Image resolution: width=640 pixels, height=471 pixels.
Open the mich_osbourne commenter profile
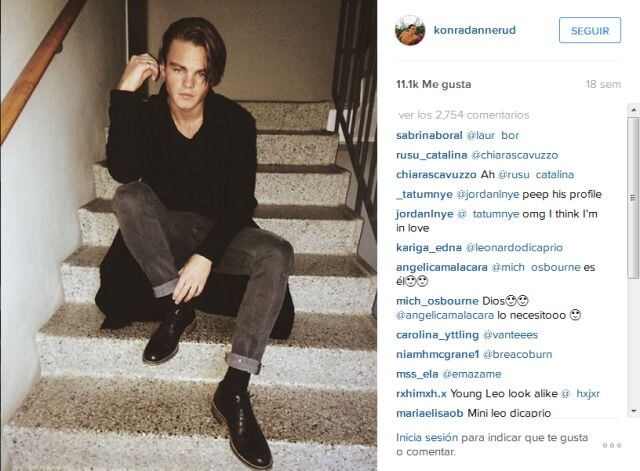[437, 301]
